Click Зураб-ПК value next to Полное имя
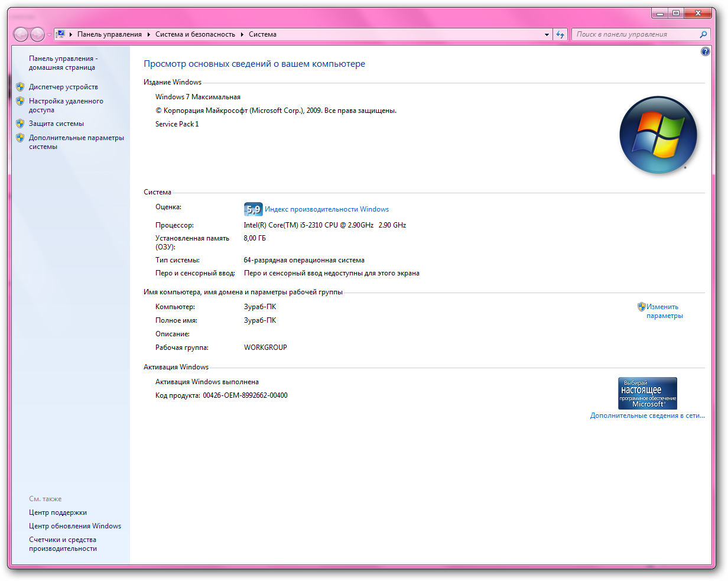 pyautogui.click(x=260, y=320)
